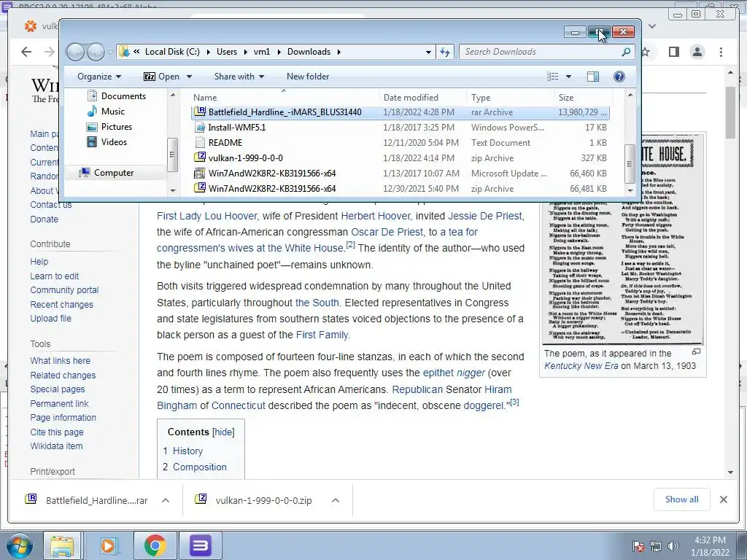Click Users in the address breadcrumb

[227, 52]
